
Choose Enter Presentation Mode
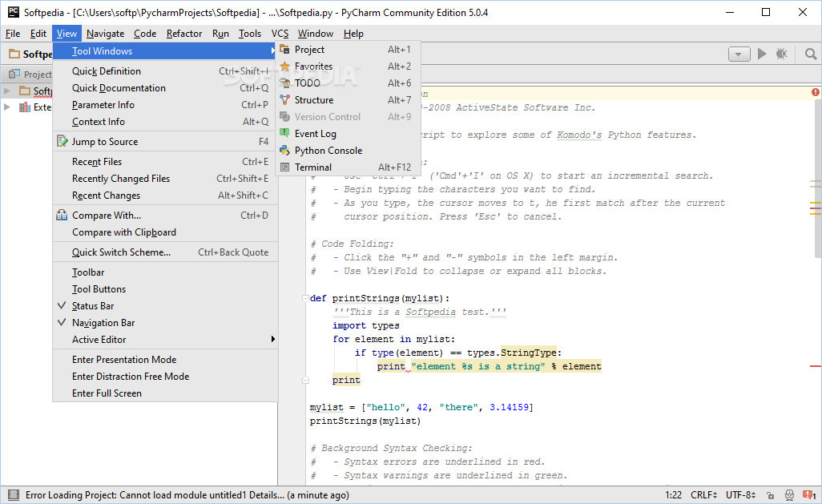coord(165,359)
